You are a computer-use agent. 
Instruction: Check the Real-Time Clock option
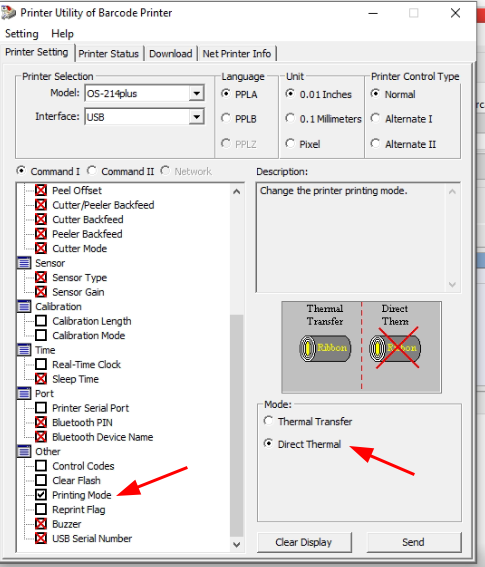[x=41, y=364]
